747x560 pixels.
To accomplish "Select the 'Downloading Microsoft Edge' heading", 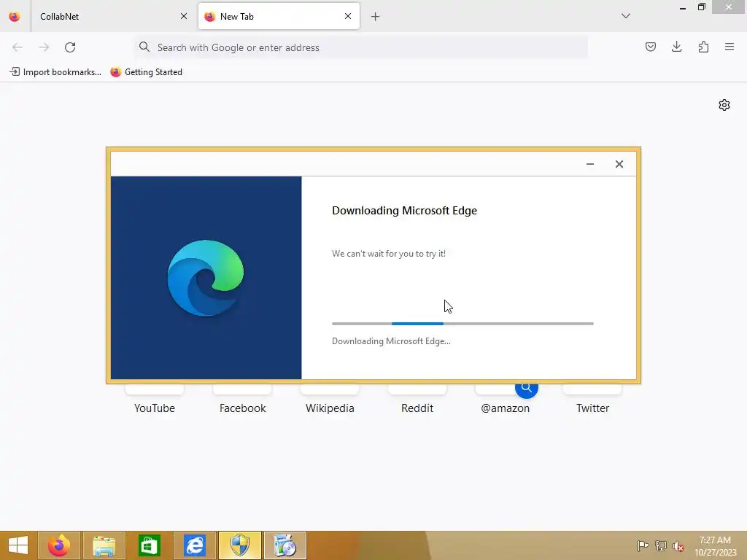I will (404, 211).
